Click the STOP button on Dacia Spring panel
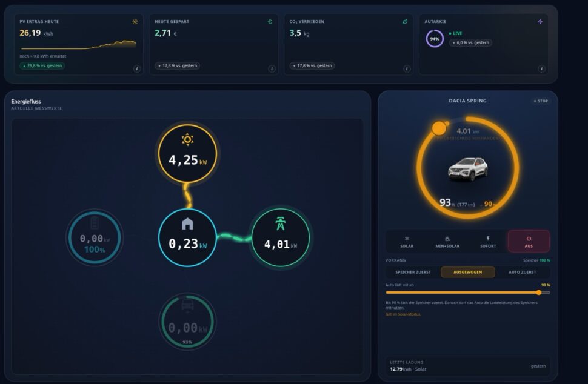The image size is (588, 384). tap(541, 101)
